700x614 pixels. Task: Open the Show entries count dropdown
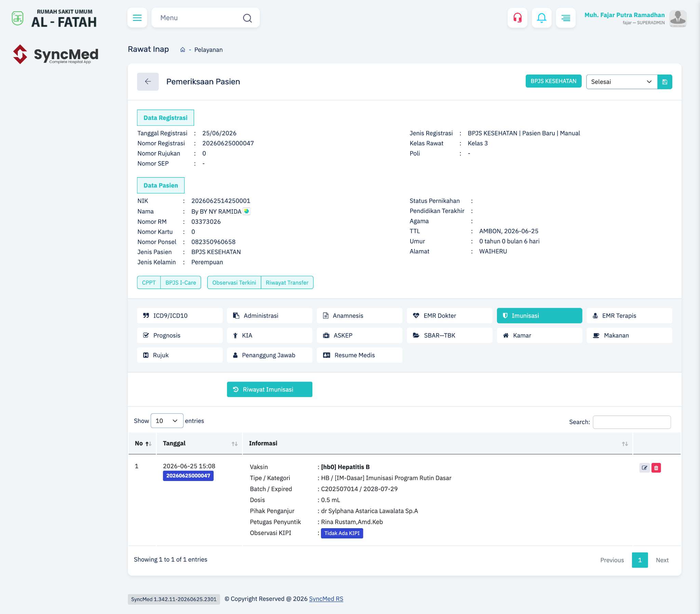click(x=167, y=421)
